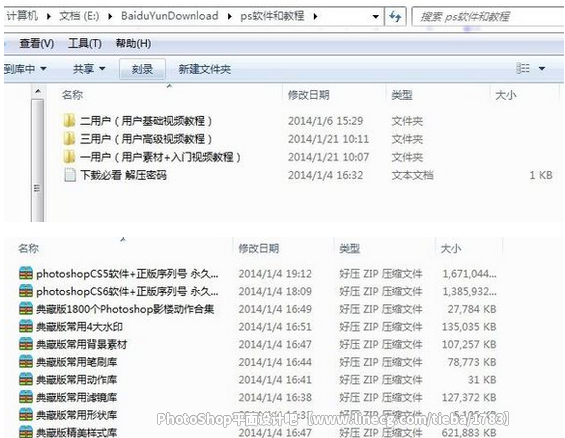565x438 pixels.
Task: Click date 2014/1/6 15:29
Action: click(x=325, y=121)
